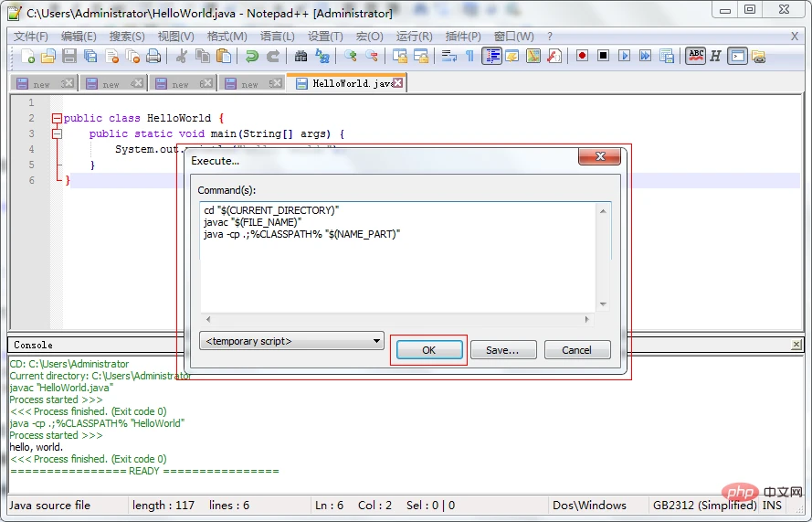The width and height of the screenshot is (812, 522).
Task: Open the 语言(L) menu
Action: tap(278, 37)
